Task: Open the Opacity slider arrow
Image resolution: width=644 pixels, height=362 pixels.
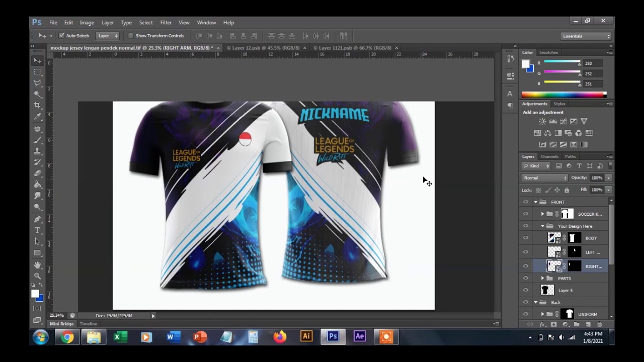Action: tap(608, 178)
